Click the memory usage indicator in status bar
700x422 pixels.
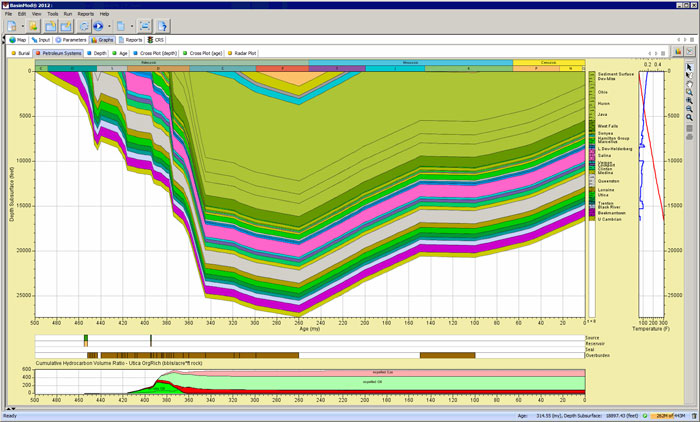pos(668,414)
